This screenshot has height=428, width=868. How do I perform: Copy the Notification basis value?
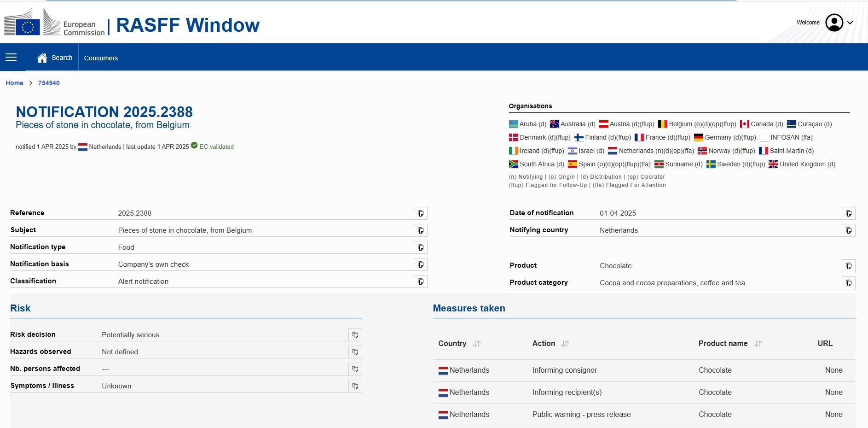click(420, 264)
